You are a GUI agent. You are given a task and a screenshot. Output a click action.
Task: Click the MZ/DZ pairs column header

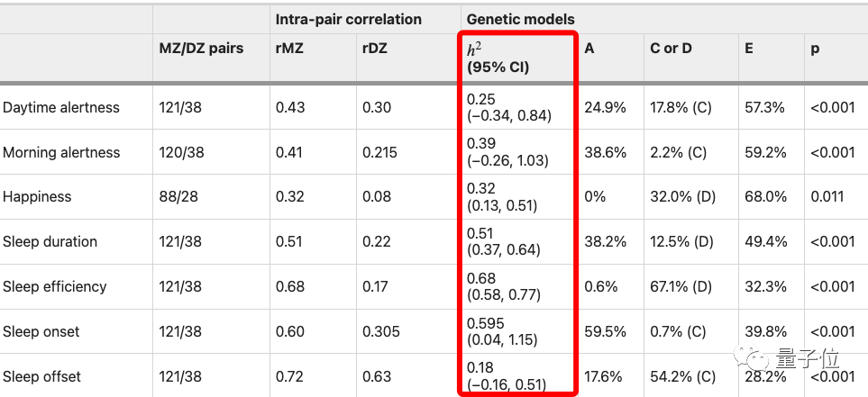tap(201, 49)
